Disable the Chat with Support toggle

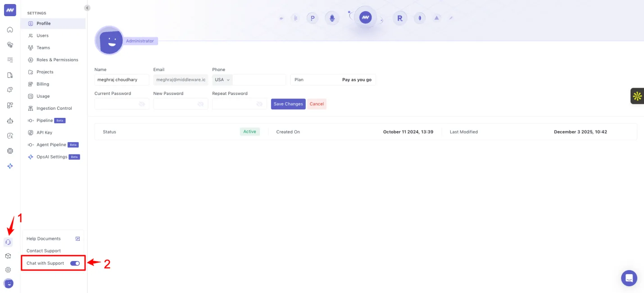click(75, 263)
